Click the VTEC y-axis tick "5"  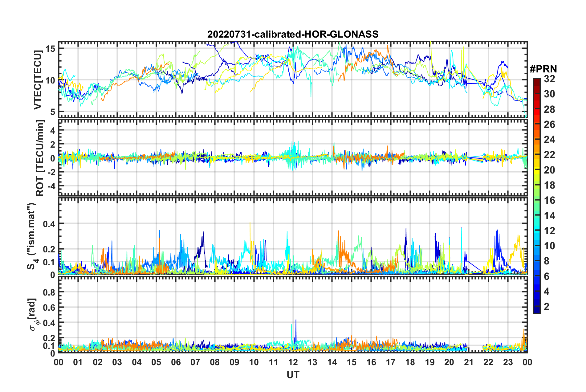53,112
